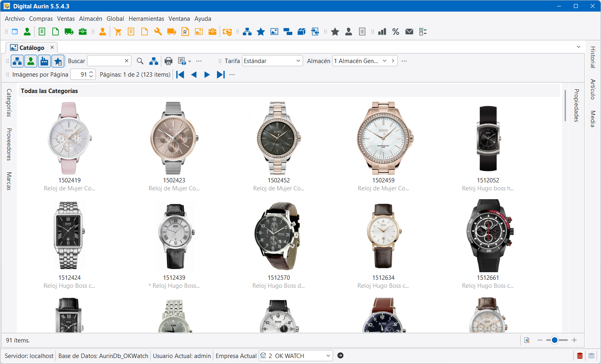Click the dark gray star icon
The height and width of the screenshot is (364, 601).
[335, 32]
